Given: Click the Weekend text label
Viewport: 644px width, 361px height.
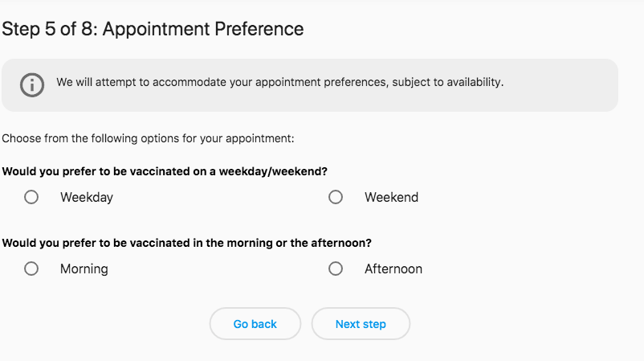Looking at the screenshot, I should [391, 197].
